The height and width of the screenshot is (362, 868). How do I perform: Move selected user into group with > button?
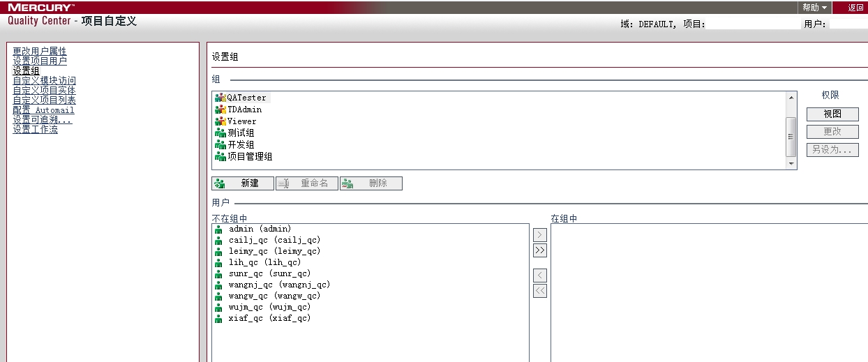(540, 235)
